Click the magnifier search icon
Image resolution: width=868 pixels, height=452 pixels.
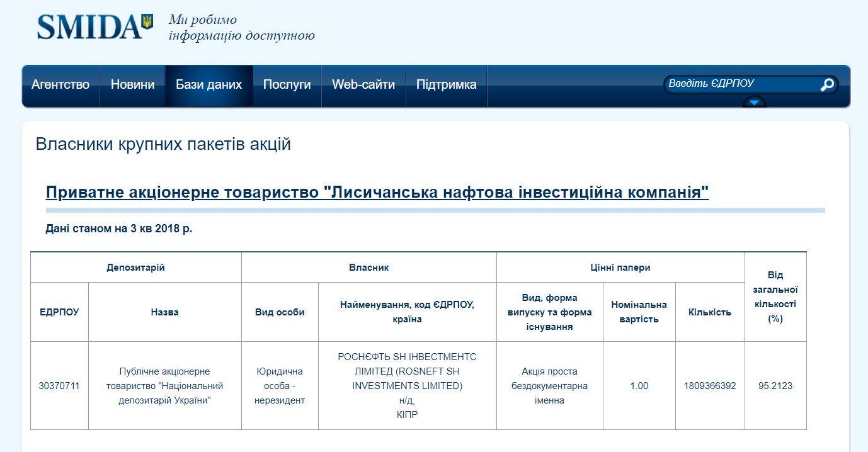827,84
